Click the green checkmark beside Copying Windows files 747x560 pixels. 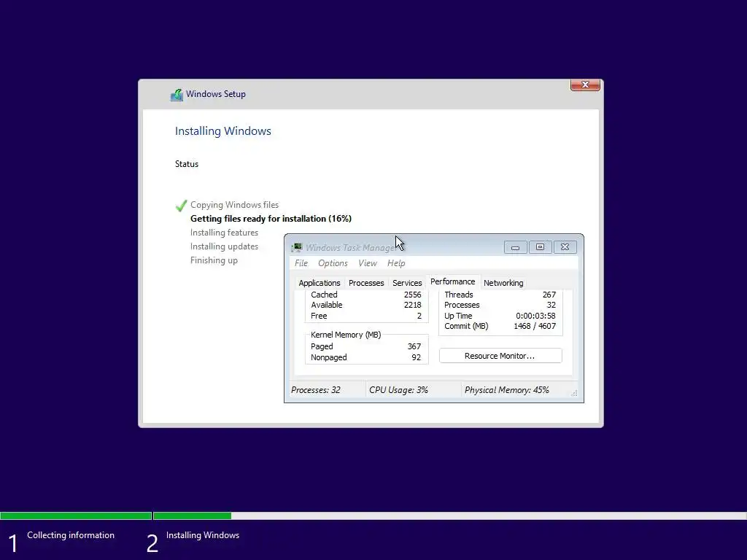pyautogui.click(x=181, y=206)
